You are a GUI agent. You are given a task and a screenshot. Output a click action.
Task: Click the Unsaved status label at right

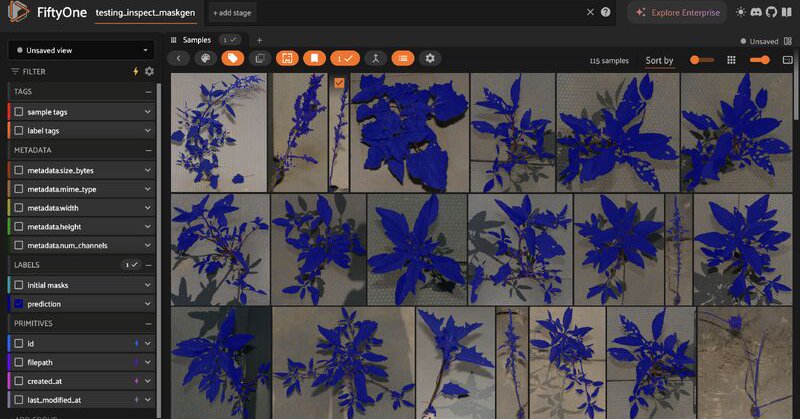coord(763,41)
